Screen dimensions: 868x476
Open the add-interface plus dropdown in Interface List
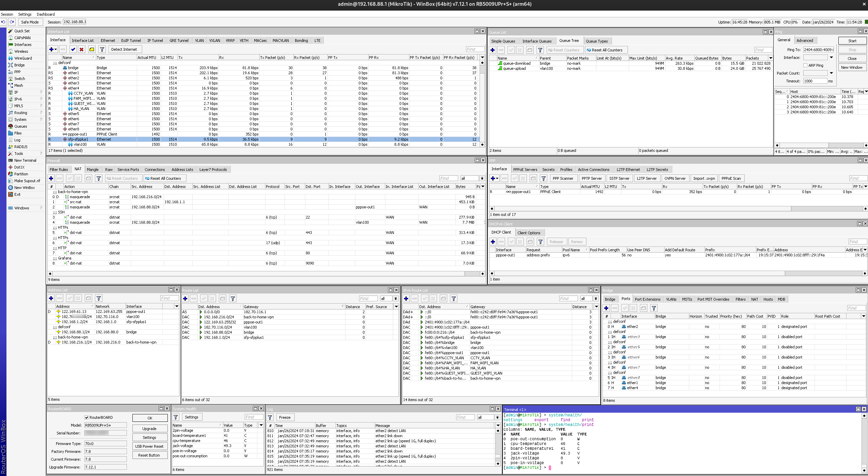pos(53,49)
